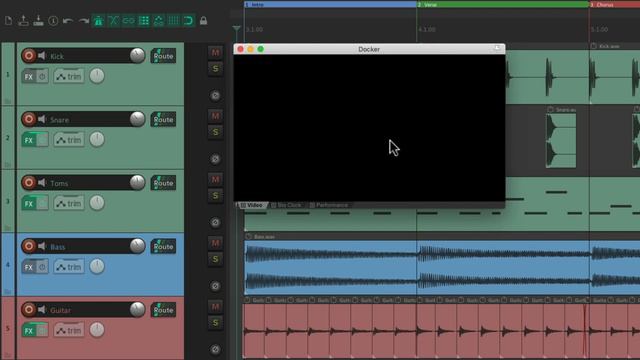Toggle the item grouping toolbar icon
The height and width of the screenshot is (360, 640).
coord(129,20)
